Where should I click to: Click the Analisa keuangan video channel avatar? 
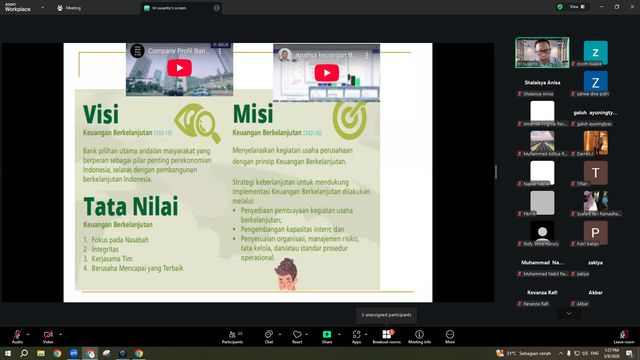(285, 55)
